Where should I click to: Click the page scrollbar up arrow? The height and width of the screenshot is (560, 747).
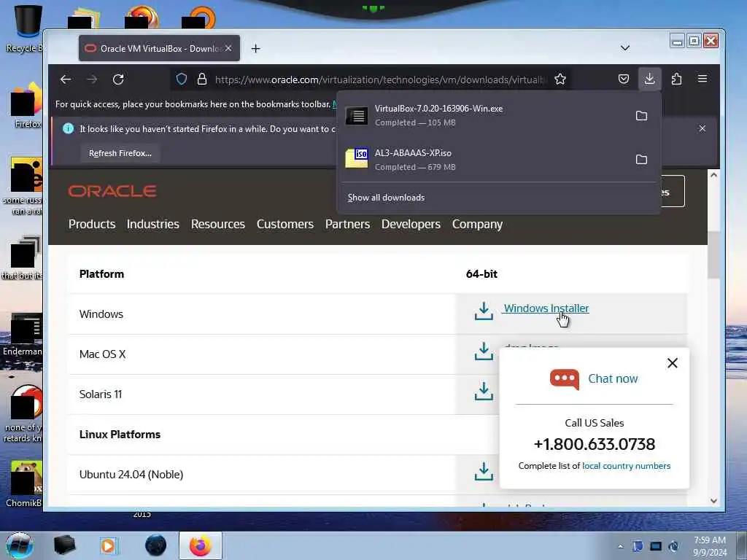[713, 175]
